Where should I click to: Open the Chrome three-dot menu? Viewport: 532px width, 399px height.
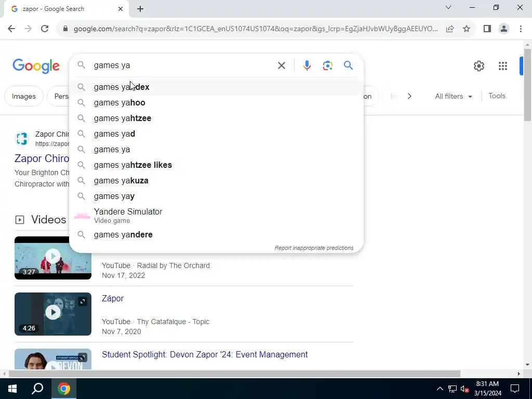[521, 29]
